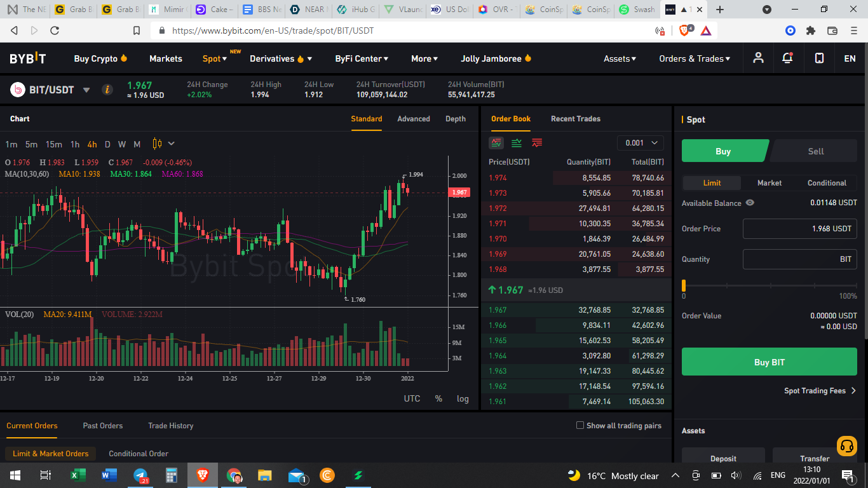
Task: Select the Conditional Order sub-tab
Action: pos(139,454)
